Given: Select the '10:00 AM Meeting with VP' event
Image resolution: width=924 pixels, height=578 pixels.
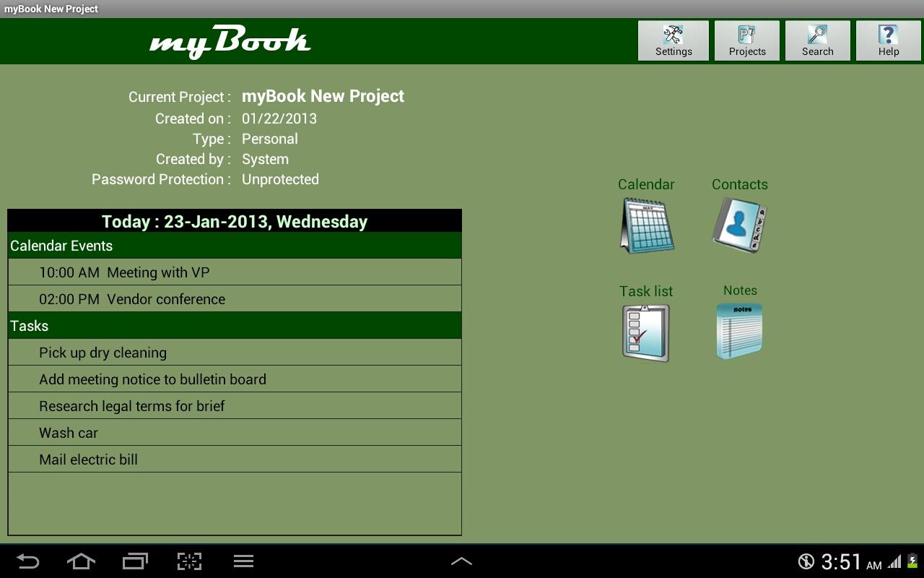Looking at the screenshot, I should (x=235, y=272).
